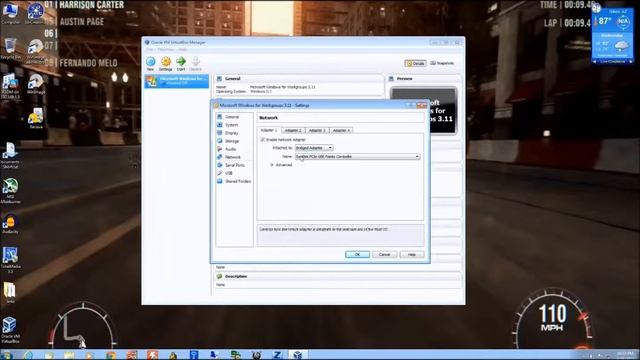This screenshot has height=360, width=640.
Task: Switch to the Adapter 3 tab
Action: tap(317, 130)
